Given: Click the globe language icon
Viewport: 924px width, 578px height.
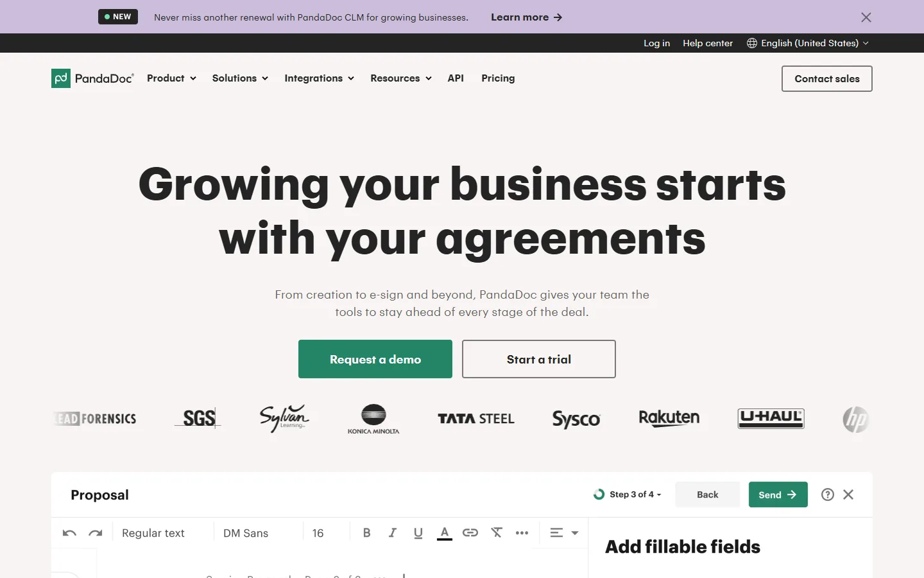Looking at the screenshot, I should point(752,43).
